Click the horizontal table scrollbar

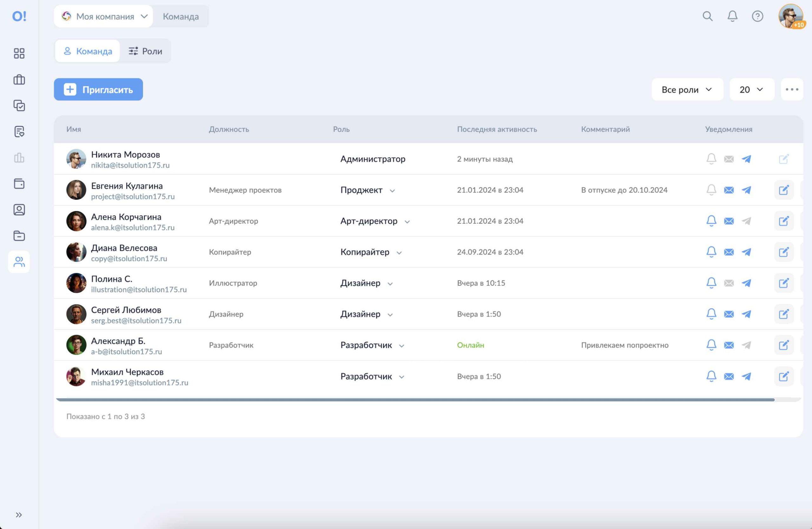[x=415, y=399]
